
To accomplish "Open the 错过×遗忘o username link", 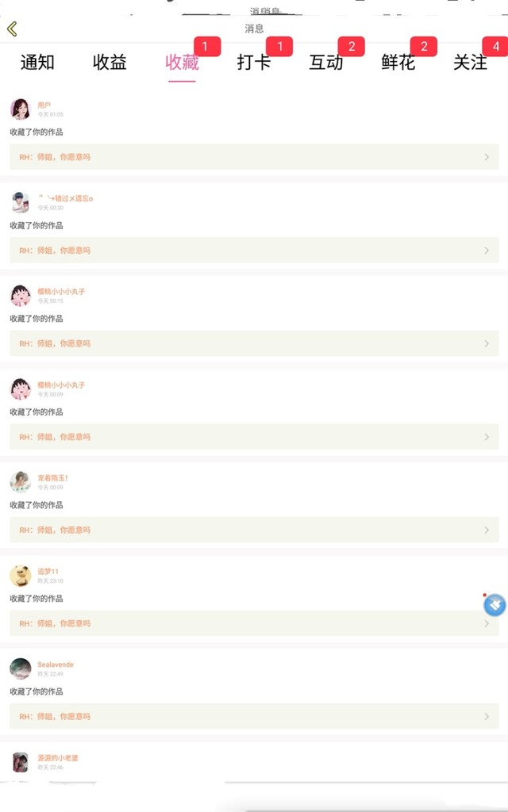I will [66, 197].
